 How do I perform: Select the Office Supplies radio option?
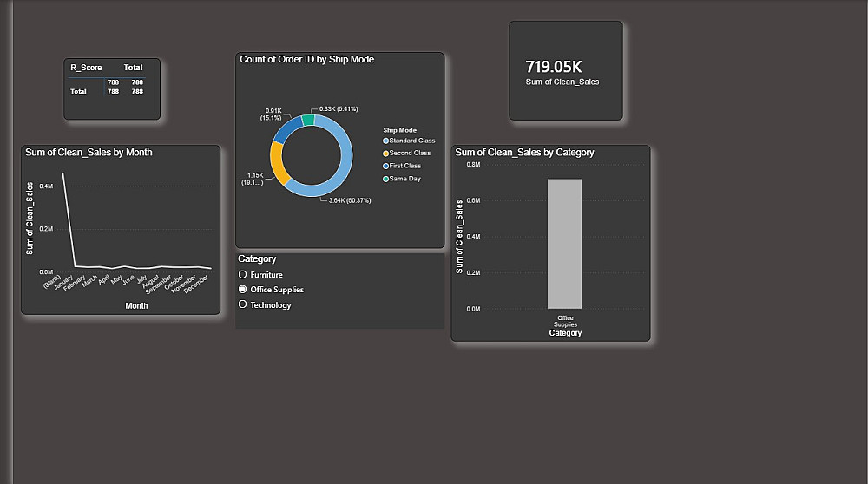242,290
